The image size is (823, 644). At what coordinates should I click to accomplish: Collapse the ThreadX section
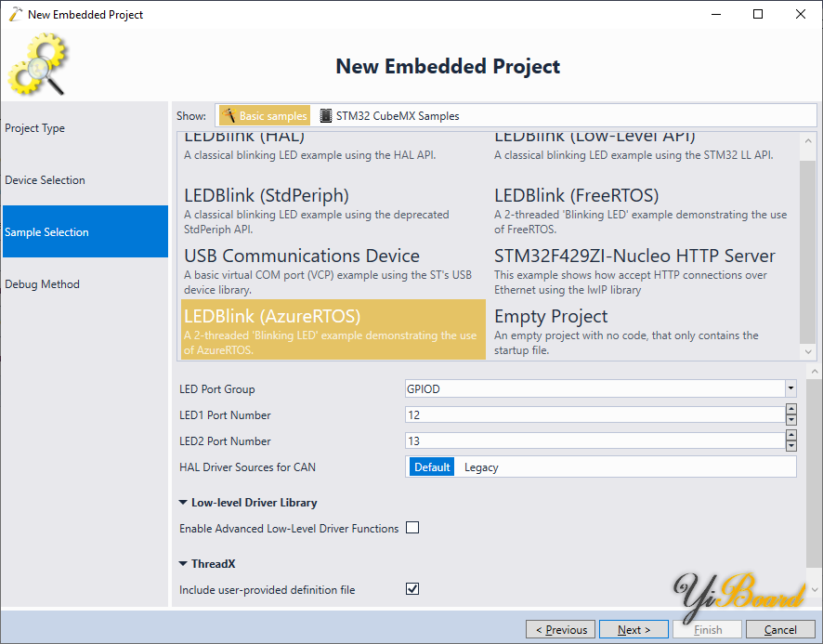click(183, 564)
